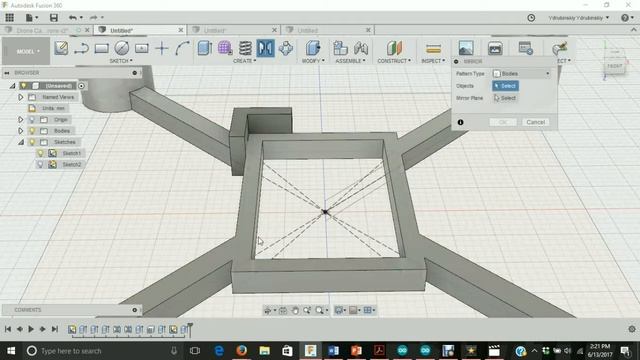Viewport: 640px width, 360px height.
Task: Select the Circle sketch tool
Action: (122, 48)
